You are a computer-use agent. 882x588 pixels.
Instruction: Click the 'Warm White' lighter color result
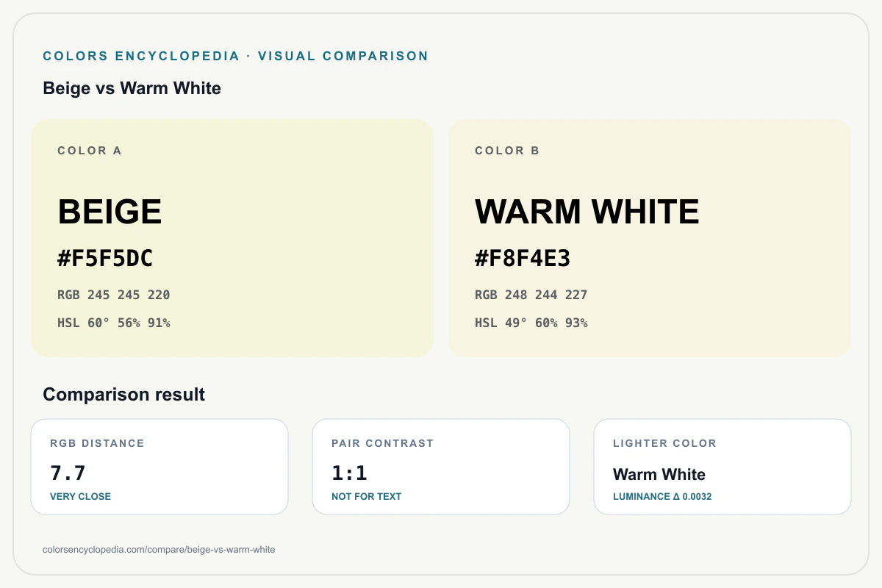[x=659, y=474]
